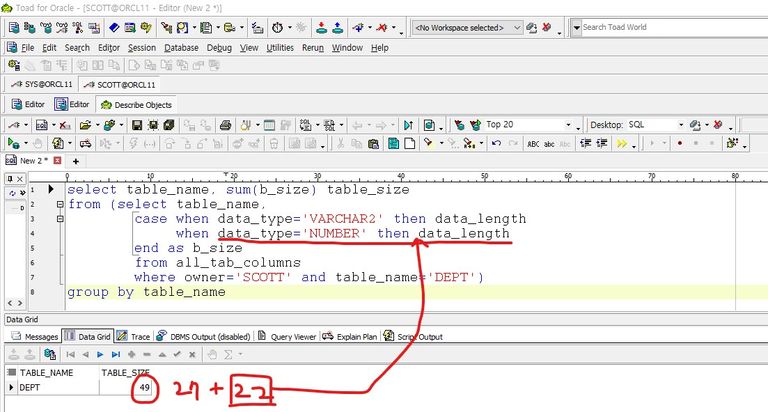Collapse the from subquery block on line 2
The width and height of the screenshot is (768, 412).
[x=60, y=204]
